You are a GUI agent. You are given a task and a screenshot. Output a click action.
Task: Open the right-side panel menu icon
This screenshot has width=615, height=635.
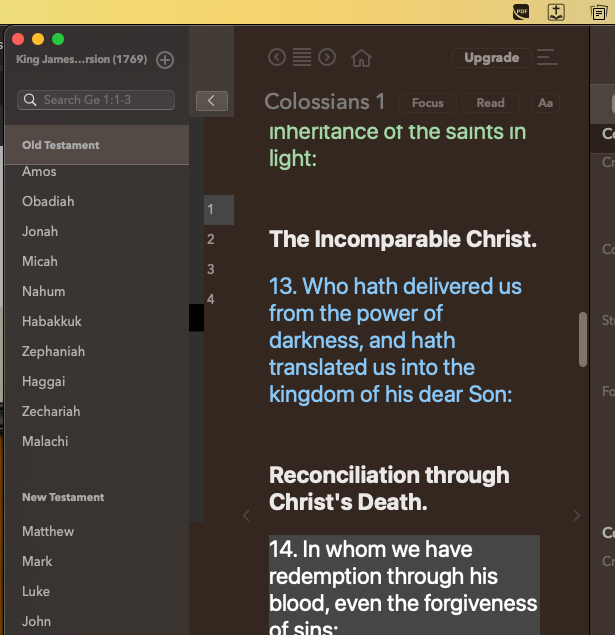click(x=547, y=57)
